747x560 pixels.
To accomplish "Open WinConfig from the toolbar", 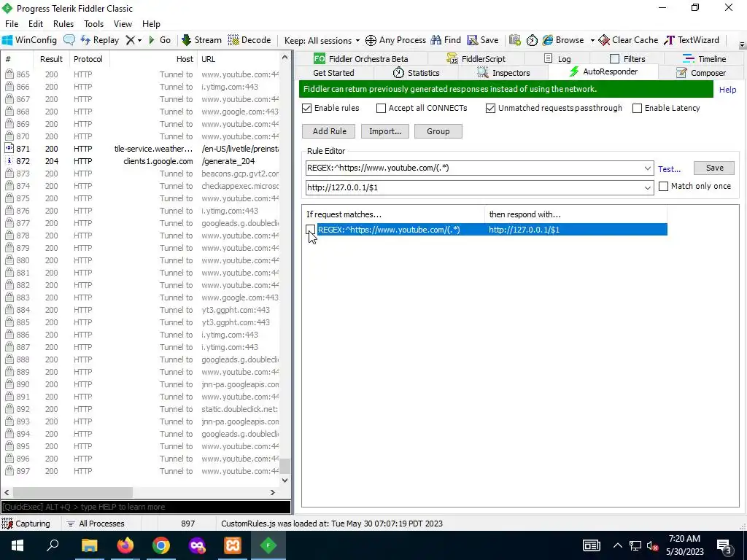I will tap(29, 40).
